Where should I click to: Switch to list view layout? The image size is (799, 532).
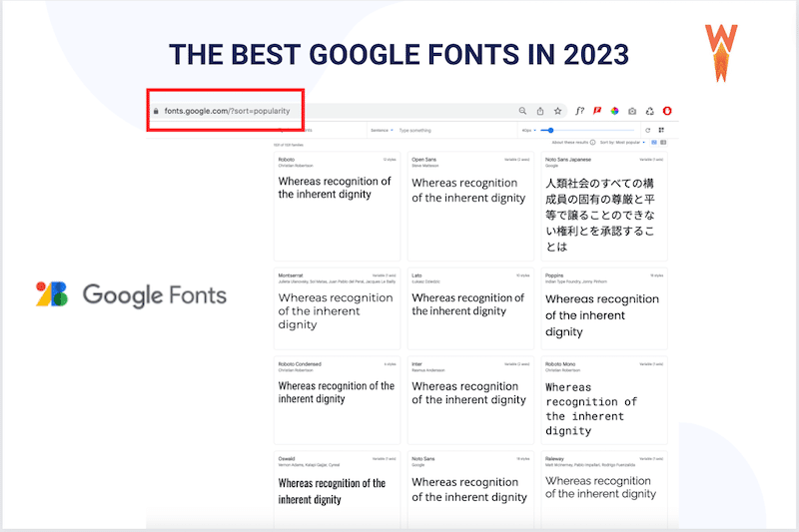663,143
